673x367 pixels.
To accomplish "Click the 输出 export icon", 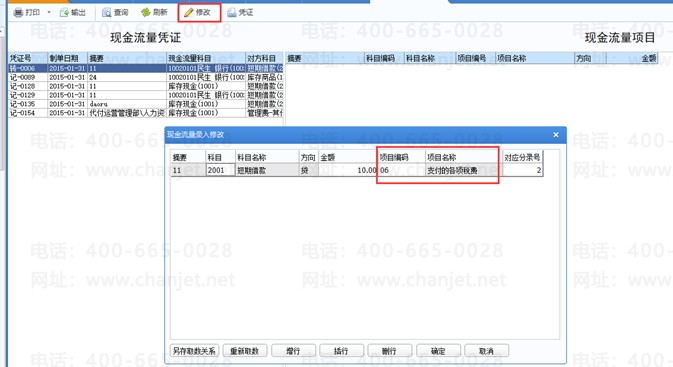I will coord(64,12).
